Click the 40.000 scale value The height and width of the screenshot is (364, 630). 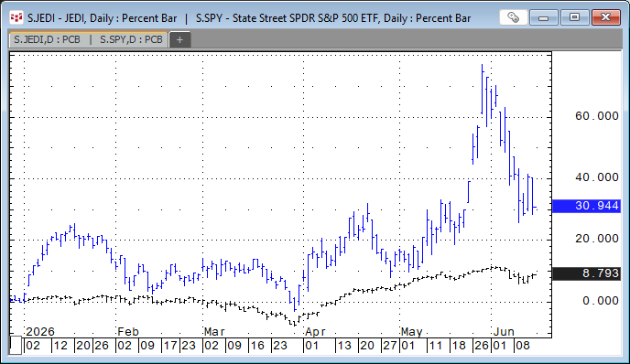(x=597, y=177)
